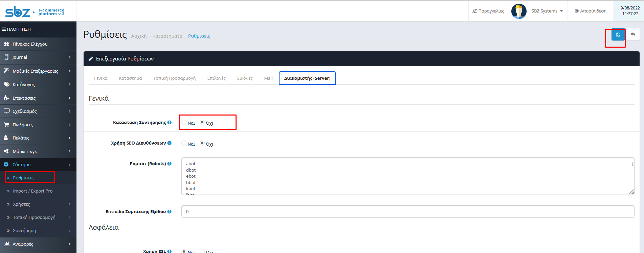Enable Ναι for Χρήση SEO Διευθύνσεων
This screenshot has width=644, height=253.
coord(184,143)
